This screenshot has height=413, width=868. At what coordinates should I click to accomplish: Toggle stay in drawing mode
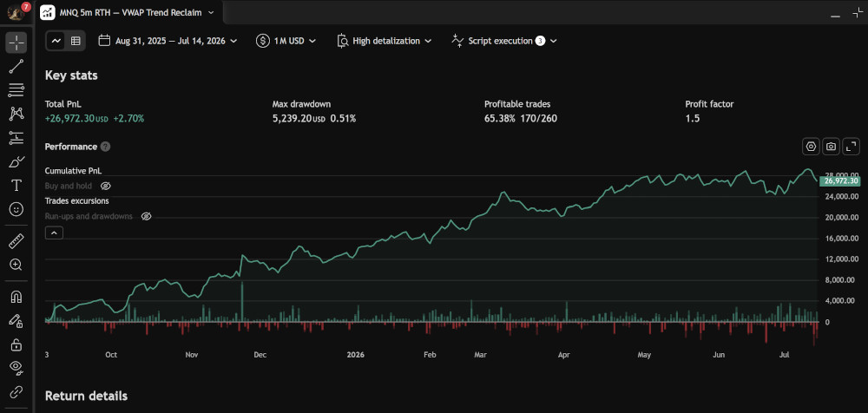16,320
